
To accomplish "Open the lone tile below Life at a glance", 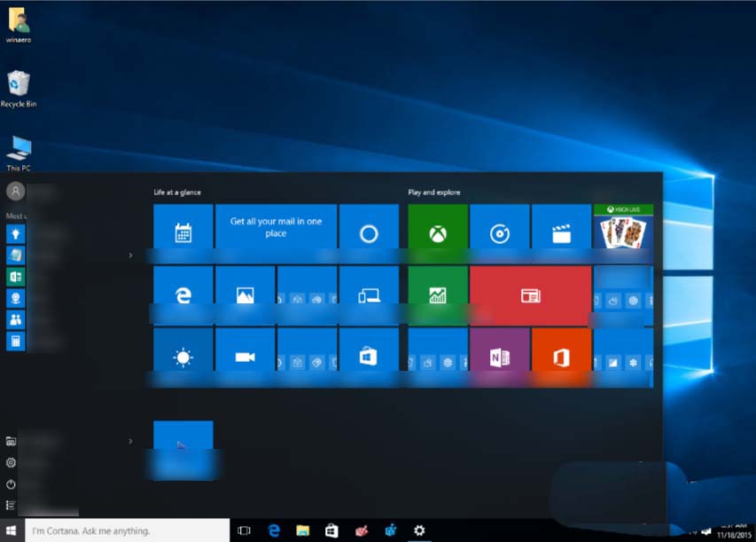I will click(183, 451).
